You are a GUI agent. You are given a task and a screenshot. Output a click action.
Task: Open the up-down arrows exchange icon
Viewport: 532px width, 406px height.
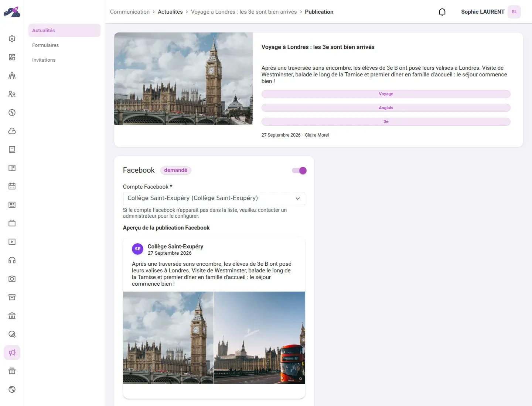(x=12, y=113)
